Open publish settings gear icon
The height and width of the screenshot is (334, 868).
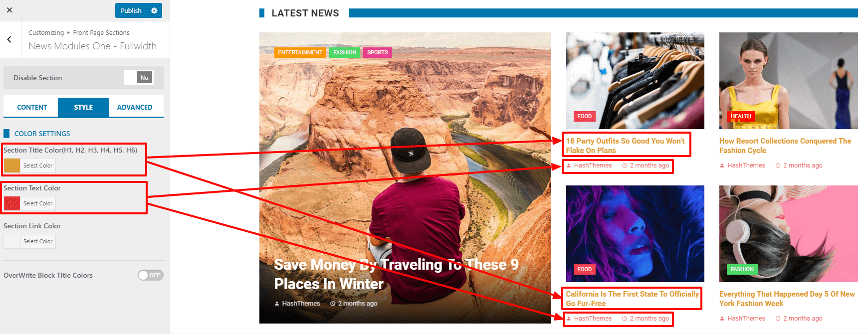(x=154, y=10)
